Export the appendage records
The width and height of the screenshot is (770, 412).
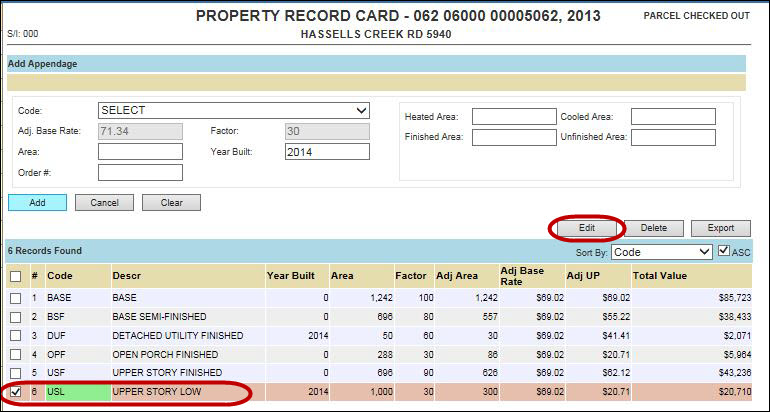click(x=720, y=228)
